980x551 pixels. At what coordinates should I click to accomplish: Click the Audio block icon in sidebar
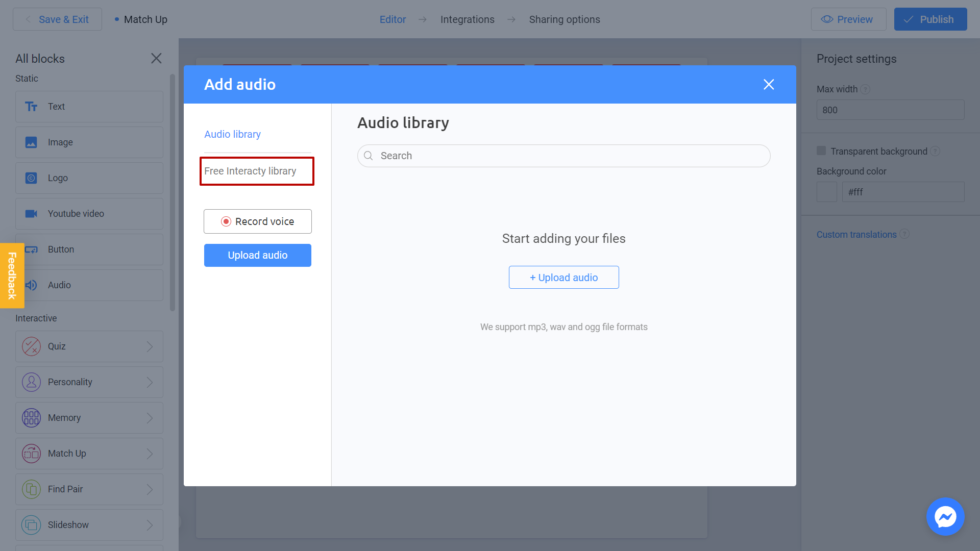[x=31, y=285]
